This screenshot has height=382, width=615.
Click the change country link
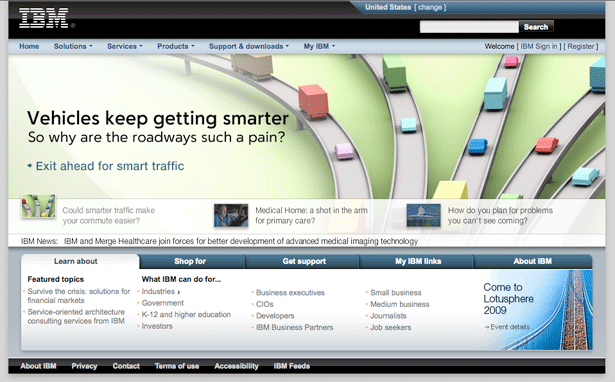pos(430,7)
